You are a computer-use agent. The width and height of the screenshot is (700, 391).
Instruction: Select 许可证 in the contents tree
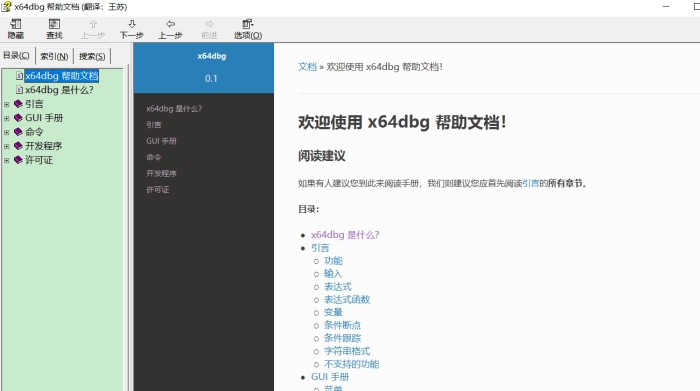tap(39, 160)
